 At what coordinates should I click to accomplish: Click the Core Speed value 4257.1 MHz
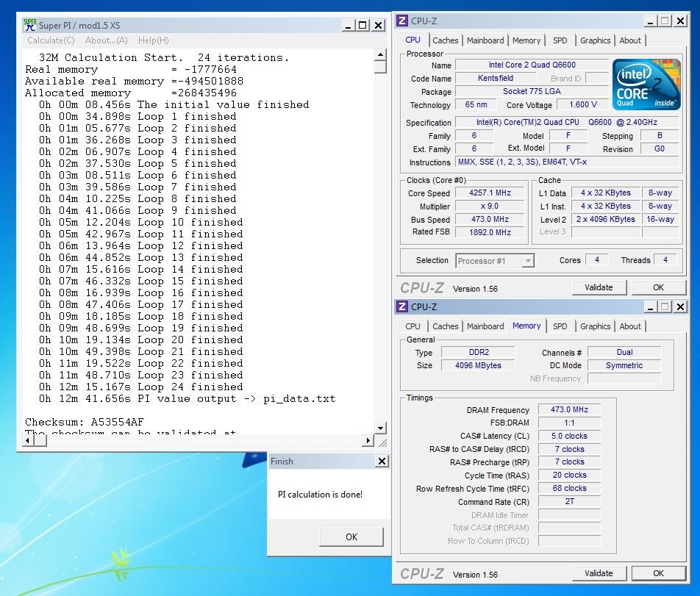coord(490,193)
